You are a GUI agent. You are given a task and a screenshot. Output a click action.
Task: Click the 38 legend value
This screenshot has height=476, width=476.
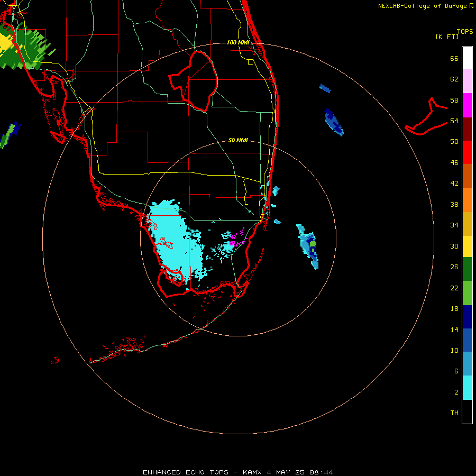click(x=454, y=204)
